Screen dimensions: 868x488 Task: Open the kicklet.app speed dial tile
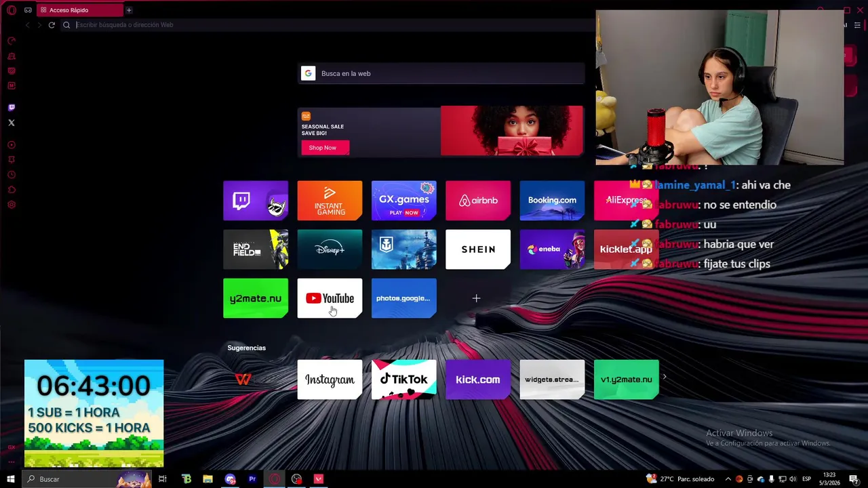[x=626, y=249]
